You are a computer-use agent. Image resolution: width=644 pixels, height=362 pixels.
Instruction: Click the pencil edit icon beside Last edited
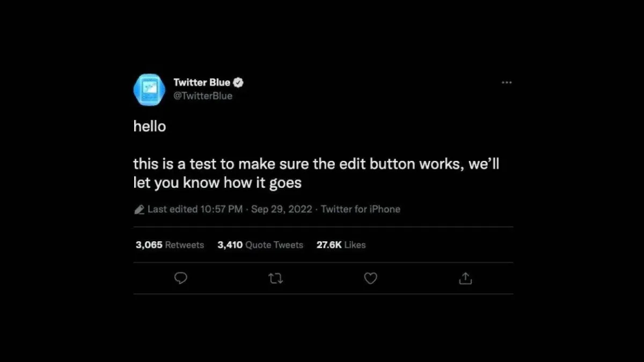[138, 210]
